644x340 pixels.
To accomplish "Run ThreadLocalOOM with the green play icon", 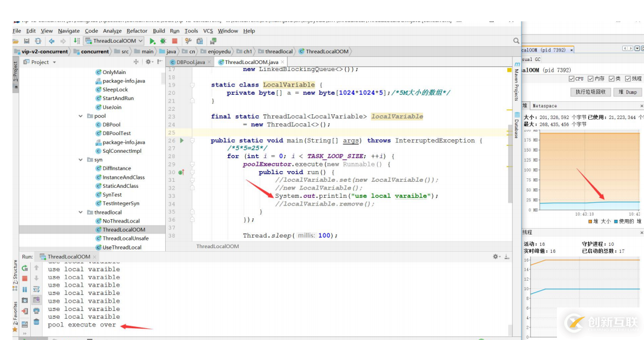I will (x=152, y=41).
